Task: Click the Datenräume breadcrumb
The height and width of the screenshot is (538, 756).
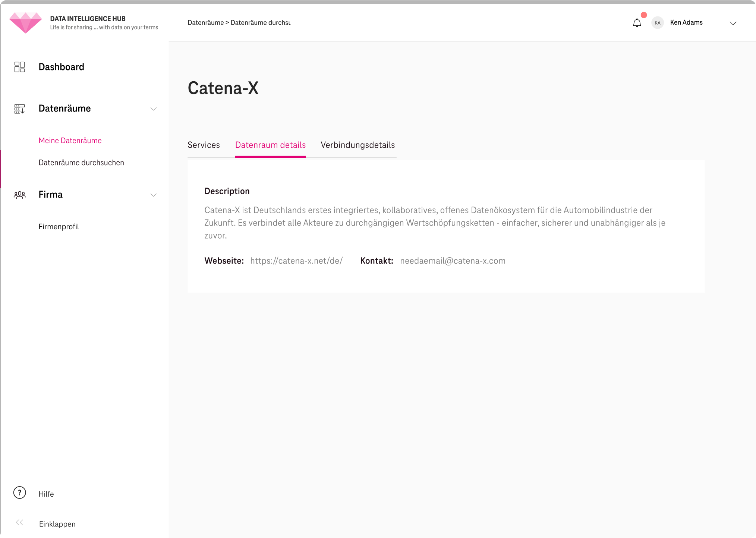Action: (x=206, y=23)
